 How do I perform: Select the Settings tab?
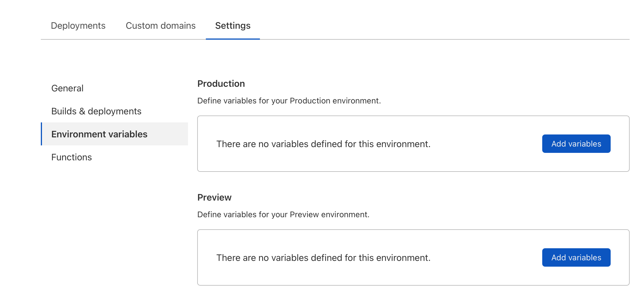232,26
